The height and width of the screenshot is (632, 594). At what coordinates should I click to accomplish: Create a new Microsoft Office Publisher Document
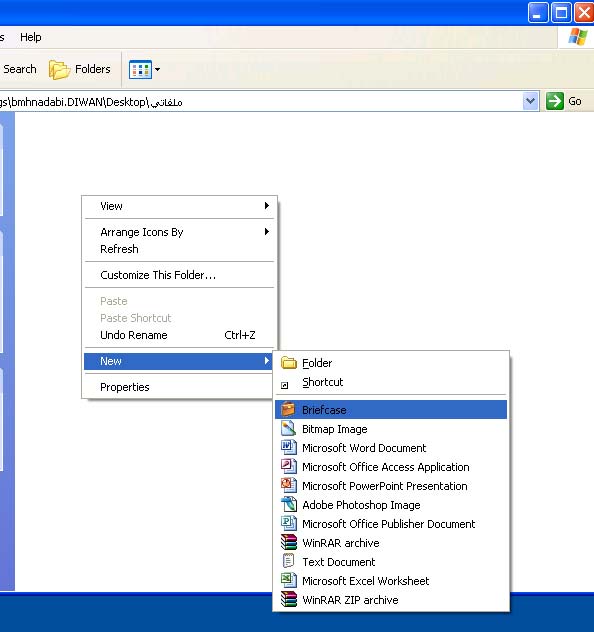[x=390, y=524]
